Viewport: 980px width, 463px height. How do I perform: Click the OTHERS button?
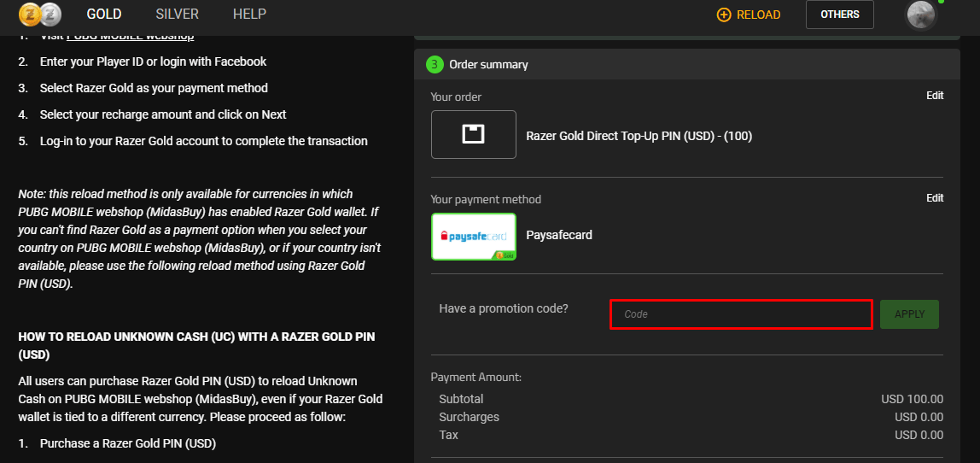pyautogui.click(x=839, y=15)
